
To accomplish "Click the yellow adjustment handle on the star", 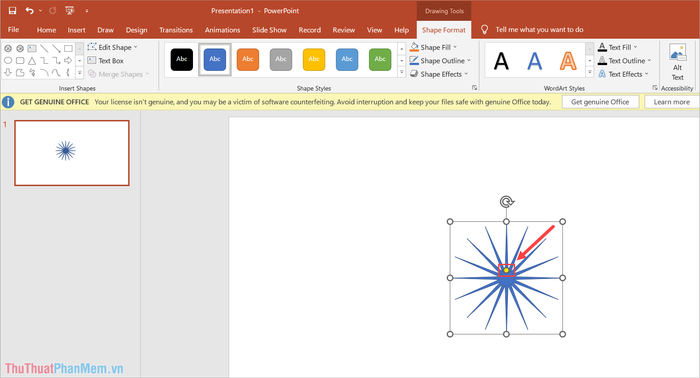I will tap(506, 270).
